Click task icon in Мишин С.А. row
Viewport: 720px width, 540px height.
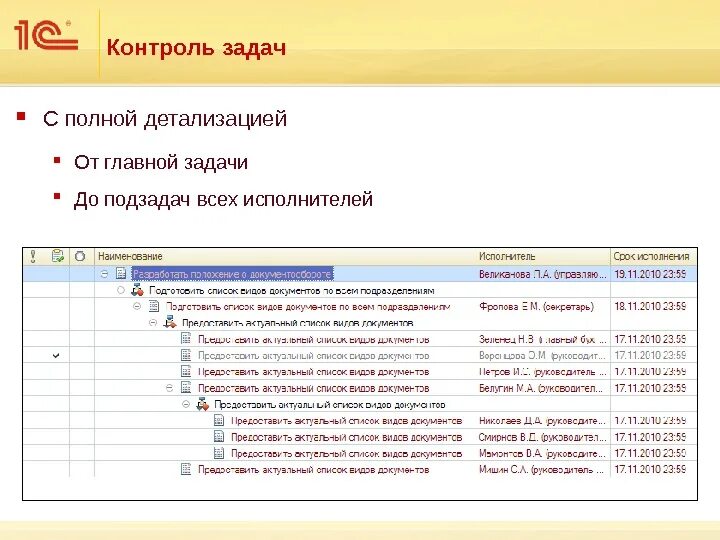[186, 469]
